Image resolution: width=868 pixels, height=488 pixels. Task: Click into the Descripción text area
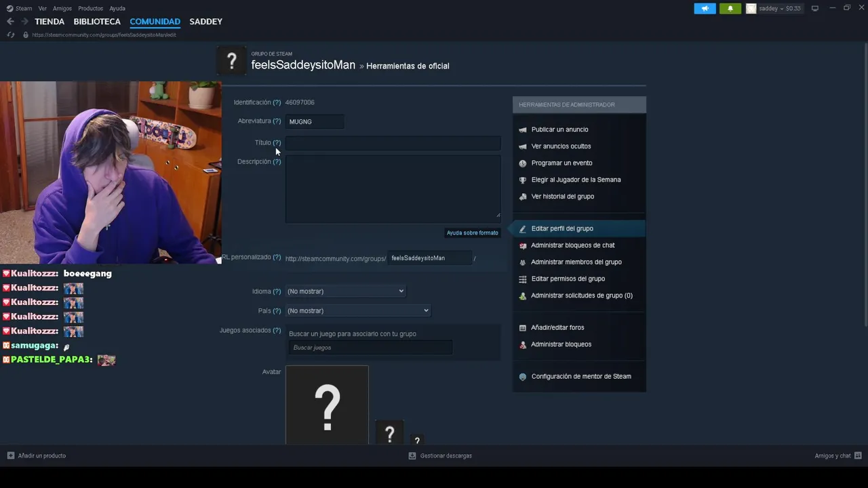point(393,188)
